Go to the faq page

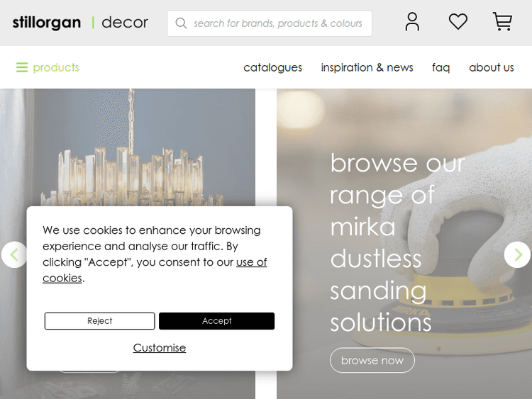tap(440, 67)
